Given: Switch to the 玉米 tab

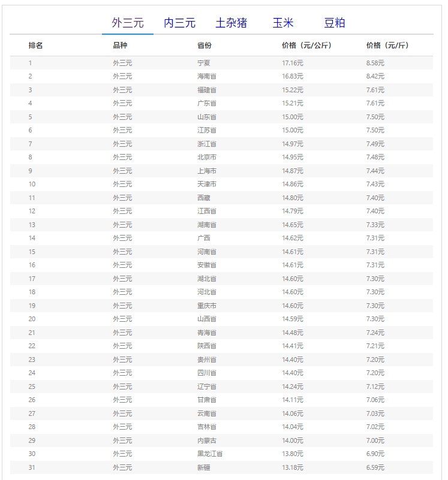Looking at the screenshot, I should click(x=283, y=23).
